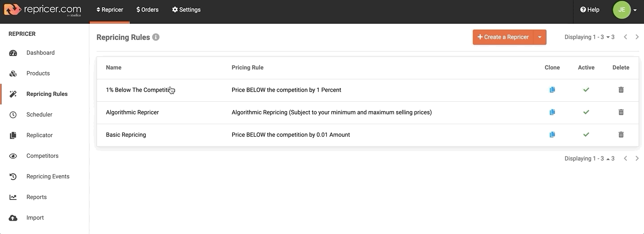Image resolution: width=644 pixels, height=234 pixels.
Task: Clone the Algorithmic Repricer rule
Action: click(552, 112)
